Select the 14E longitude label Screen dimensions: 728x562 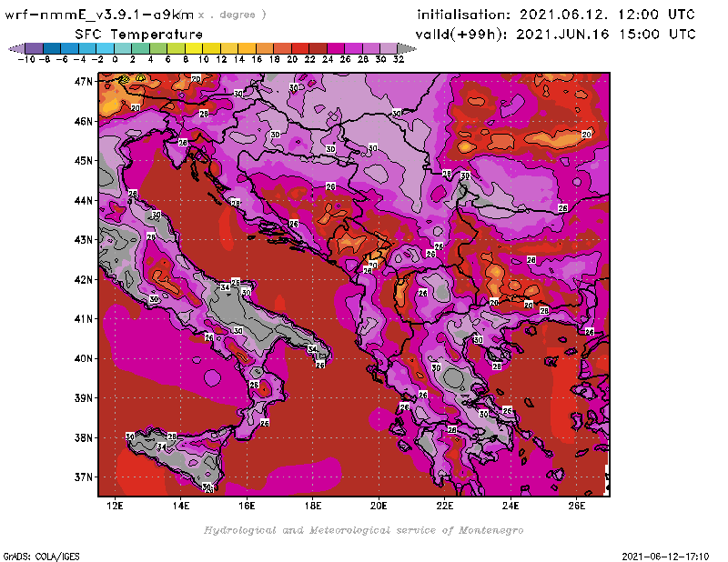click(180, 506)
